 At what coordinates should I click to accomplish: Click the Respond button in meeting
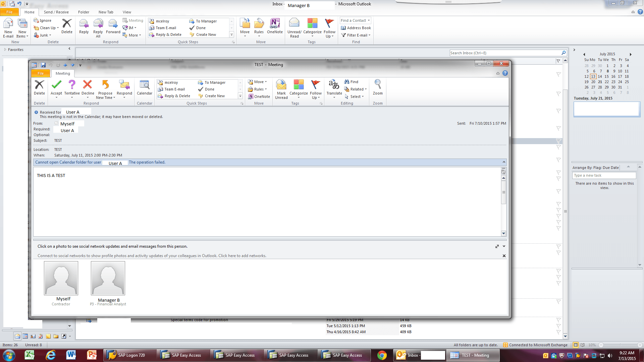(124, 88)
